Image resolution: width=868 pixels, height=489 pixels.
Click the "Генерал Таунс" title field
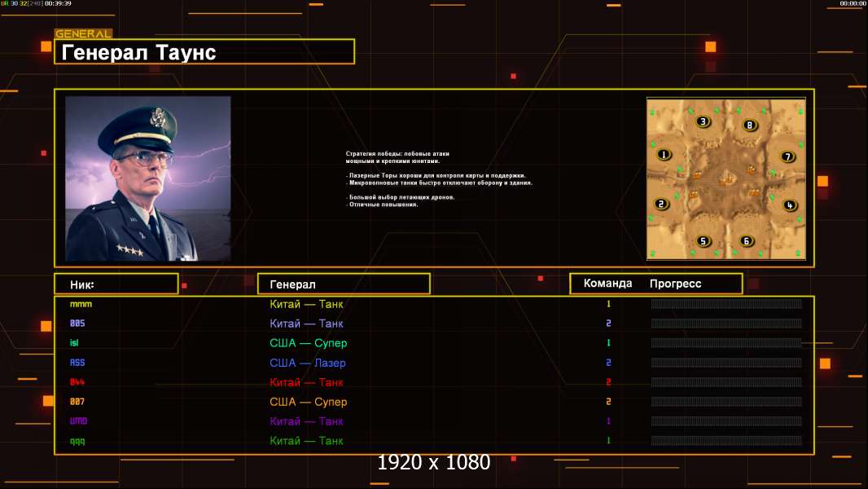point(204,52)
